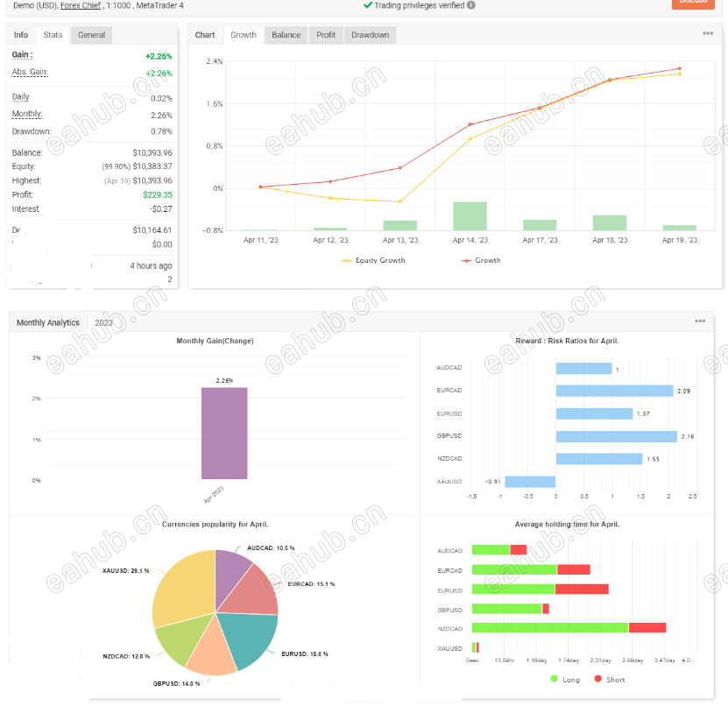This screenshot has height=713, width=728.
Task: Click the GBPUSD reward risk bar
Action: 617,436
